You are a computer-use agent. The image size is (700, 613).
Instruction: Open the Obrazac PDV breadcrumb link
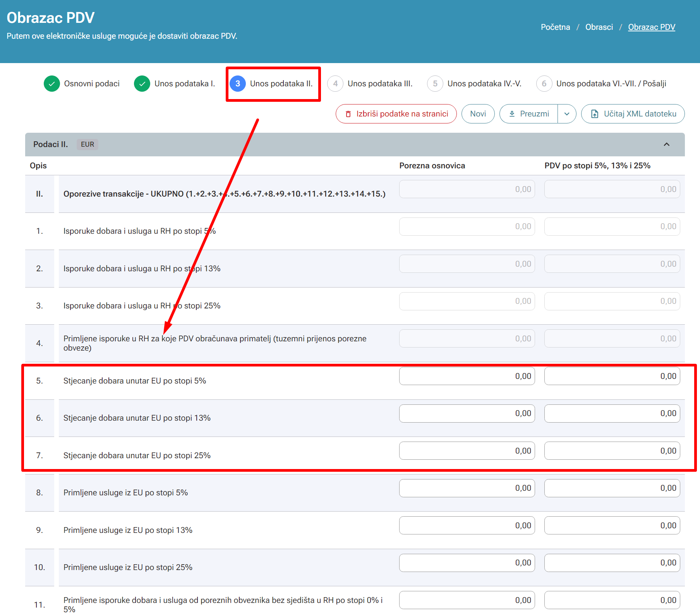tap(652, 27)
